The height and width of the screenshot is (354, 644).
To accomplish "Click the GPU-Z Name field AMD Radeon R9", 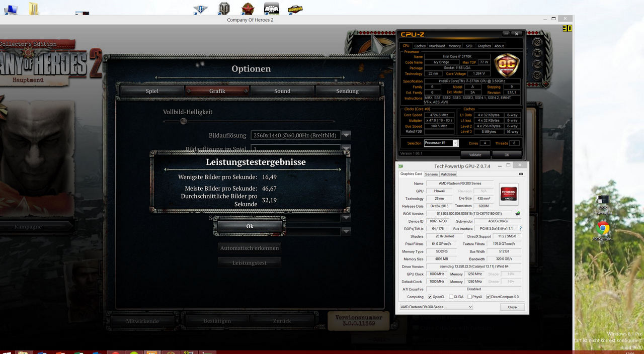I will point(459,184).
